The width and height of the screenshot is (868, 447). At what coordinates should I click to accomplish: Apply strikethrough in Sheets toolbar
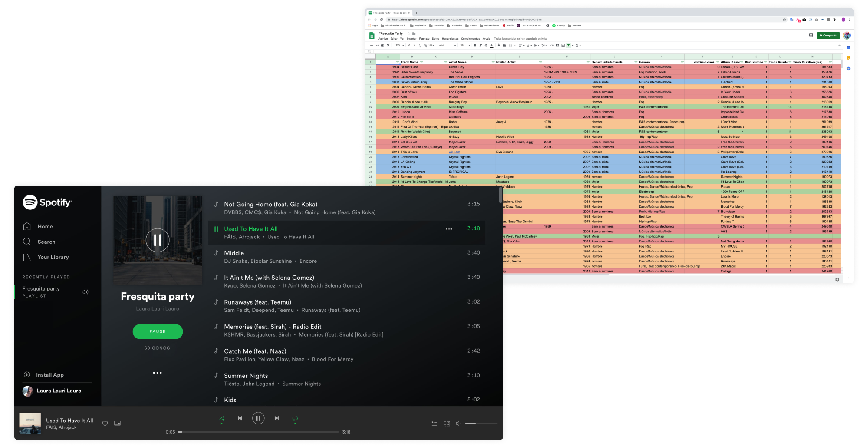pos(486,45)
